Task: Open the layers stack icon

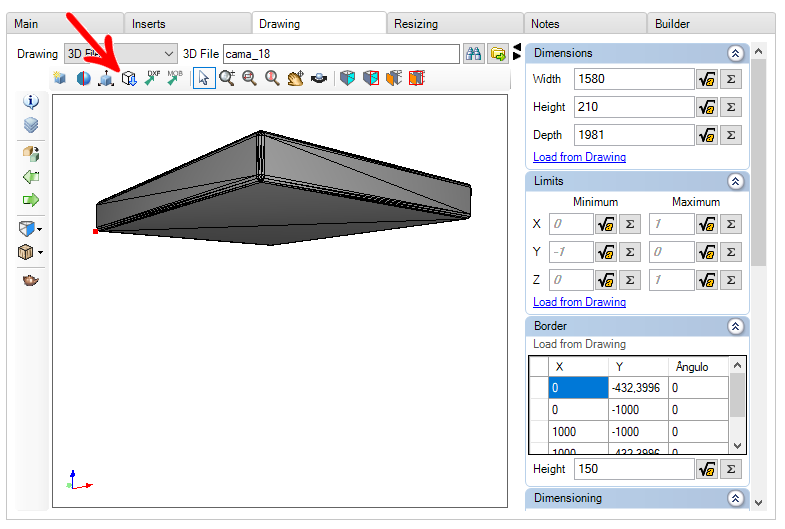Action: (x=31, y=125)
